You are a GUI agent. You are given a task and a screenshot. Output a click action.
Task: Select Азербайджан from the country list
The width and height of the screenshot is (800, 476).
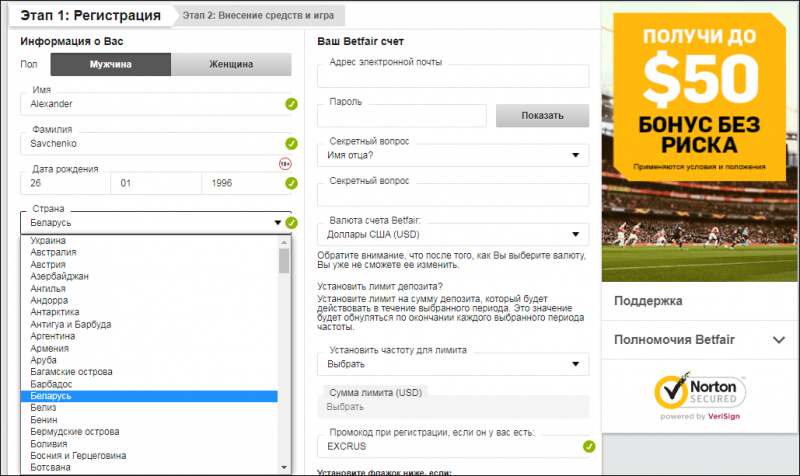[149, 277]
